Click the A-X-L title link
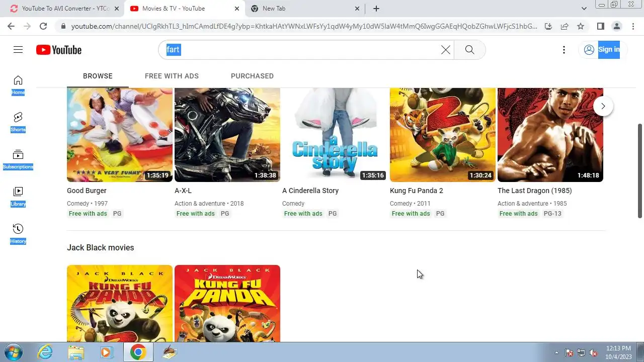 [183, 191]
